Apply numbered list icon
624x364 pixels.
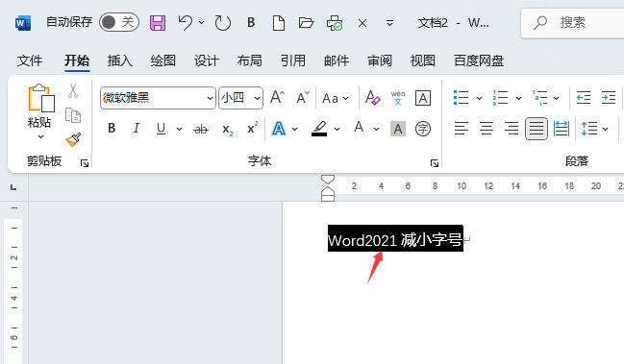click(500, 98)
